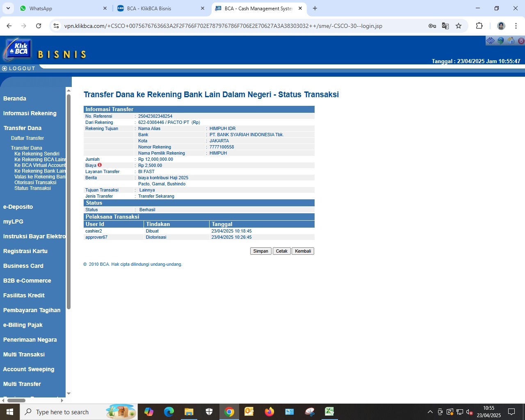
Task: Click the browser address bar URL
Action: pos(223,26)
